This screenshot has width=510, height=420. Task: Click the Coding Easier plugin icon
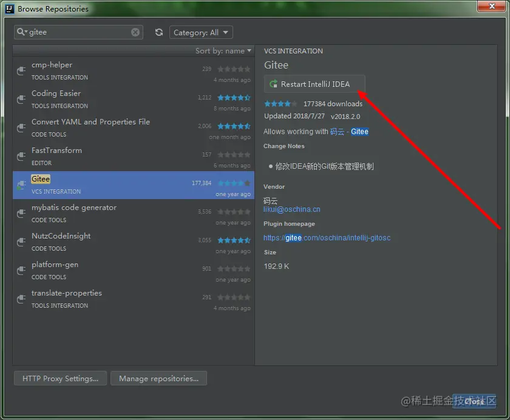point(21,99)
